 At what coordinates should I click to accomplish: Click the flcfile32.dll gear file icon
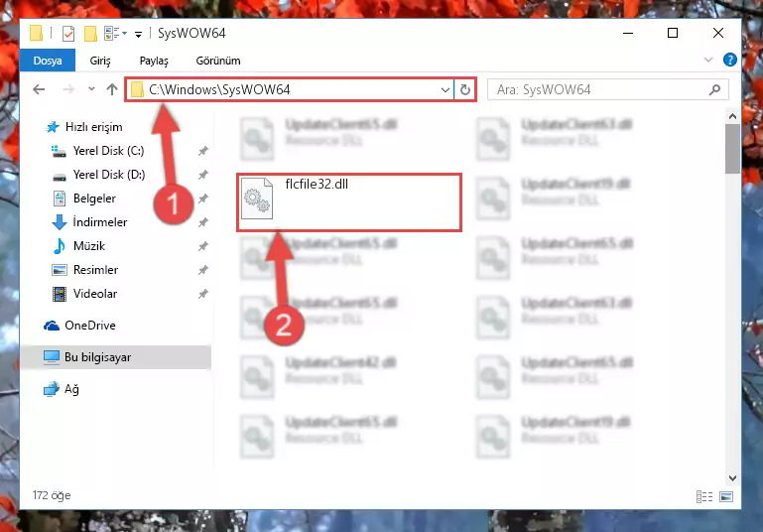click(x=257, y=199)
